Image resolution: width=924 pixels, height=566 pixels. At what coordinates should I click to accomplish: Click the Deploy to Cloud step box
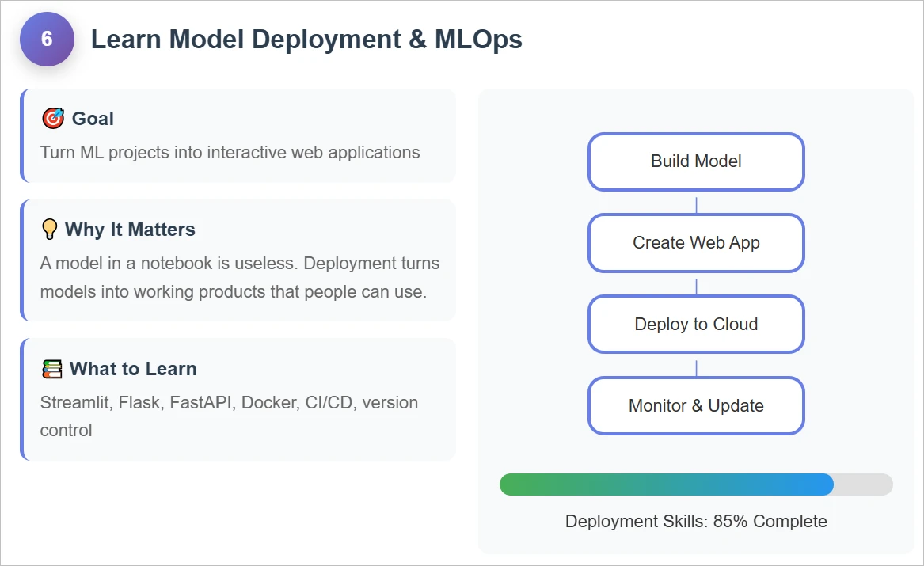[696, 324]
